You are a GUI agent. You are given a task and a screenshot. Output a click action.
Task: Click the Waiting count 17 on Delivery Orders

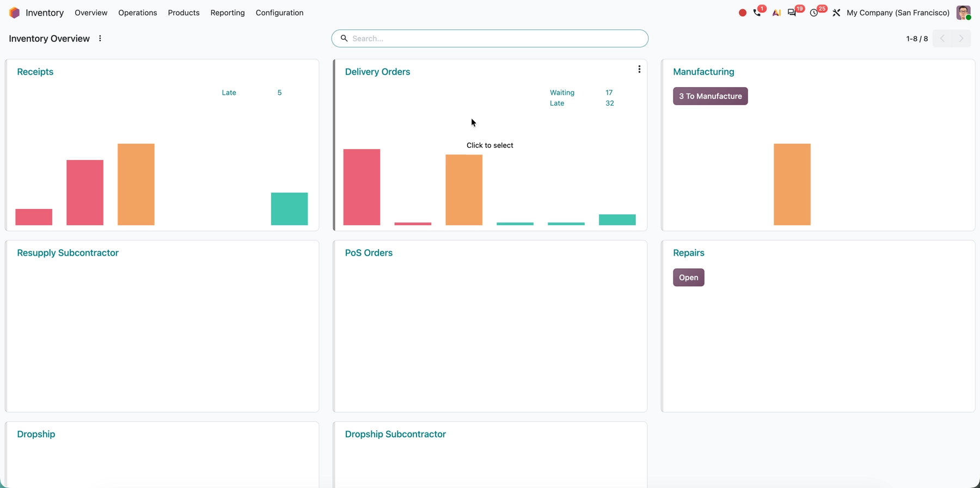(609, 92)
